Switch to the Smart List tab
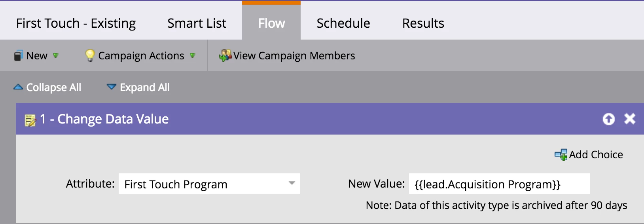644x224 pixels. 197,23
